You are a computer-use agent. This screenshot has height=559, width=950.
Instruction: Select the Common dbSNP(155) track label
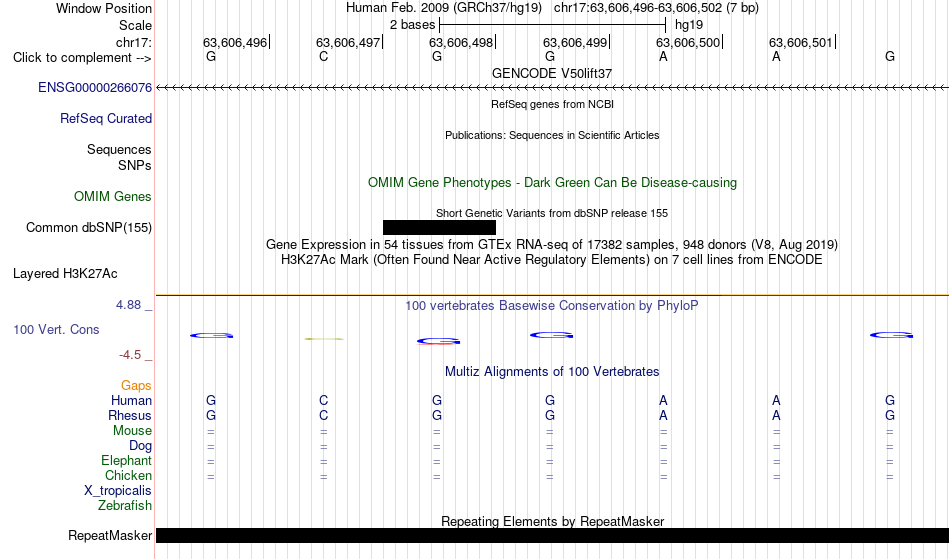pyautogui.click(x=88, y=228)
